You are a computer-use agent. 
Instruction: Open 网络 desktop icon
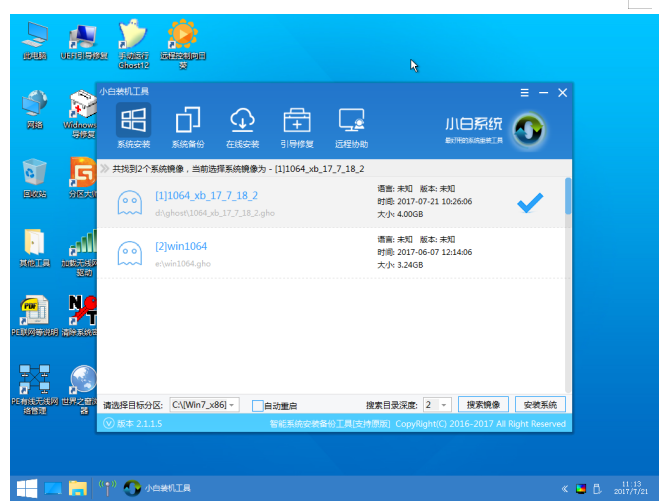tap(35, 109)
